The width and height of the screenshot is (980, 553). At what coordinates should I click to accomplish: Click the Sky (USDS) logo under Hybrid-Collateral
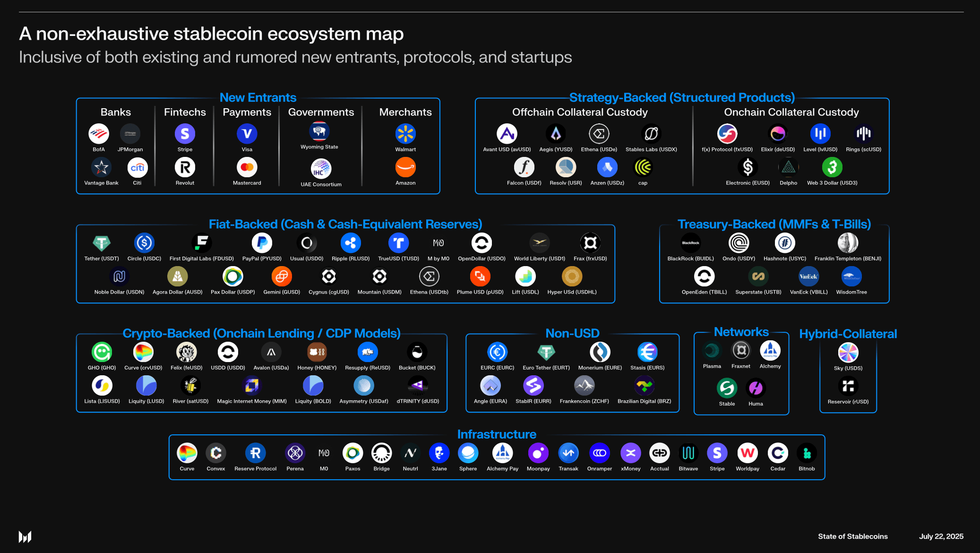pos(848,353)
